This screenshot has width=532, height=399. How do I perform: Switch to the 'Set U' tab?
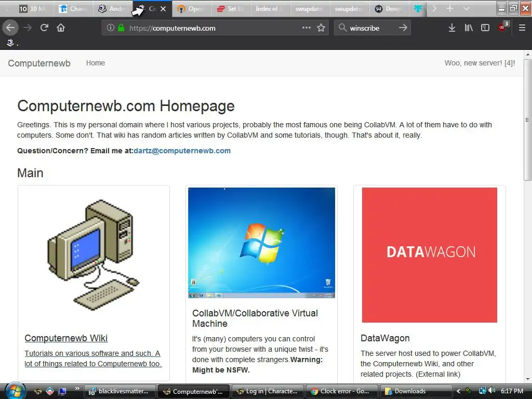(231, 9)
